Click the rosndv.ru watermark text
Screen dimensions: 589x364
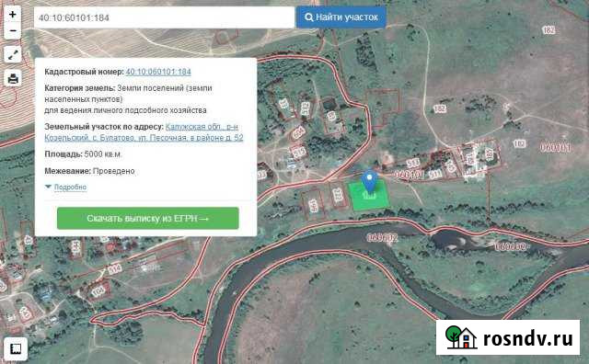point(527,338)
